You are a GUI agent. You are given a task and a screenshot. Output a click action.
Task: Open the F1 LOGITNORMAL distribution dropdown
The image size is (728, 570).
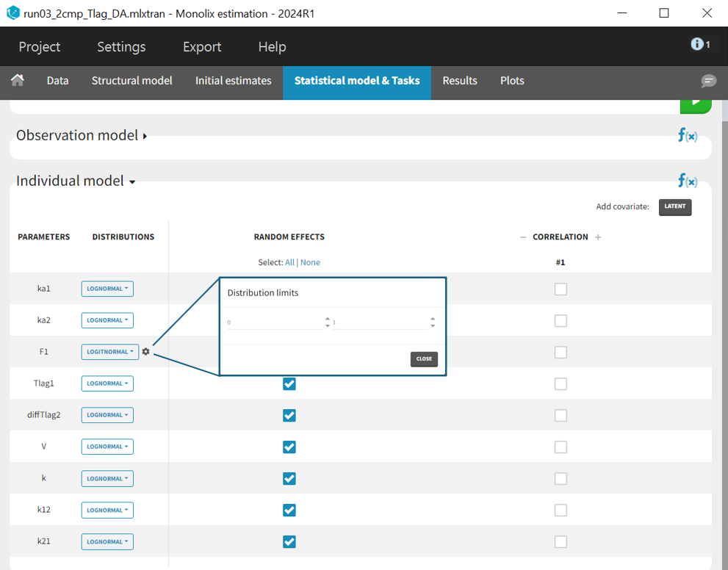[109, 352]
